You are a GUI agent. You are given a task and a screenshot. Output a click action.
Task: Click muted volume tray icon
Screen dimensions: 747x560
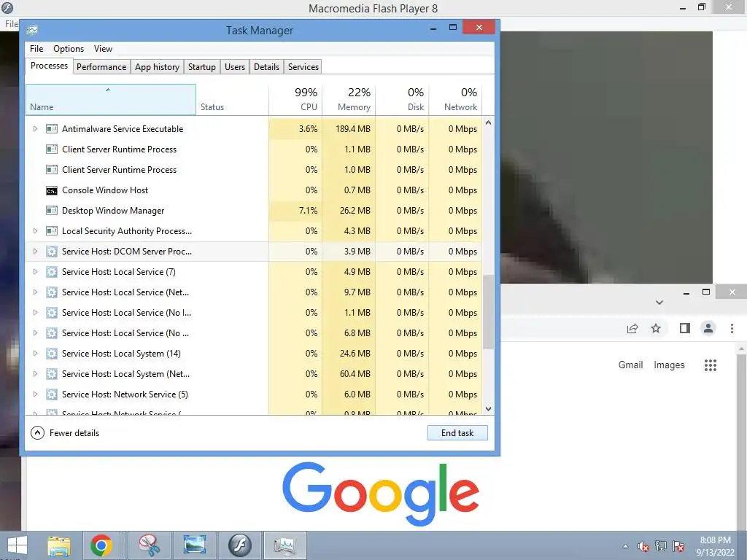643,547
